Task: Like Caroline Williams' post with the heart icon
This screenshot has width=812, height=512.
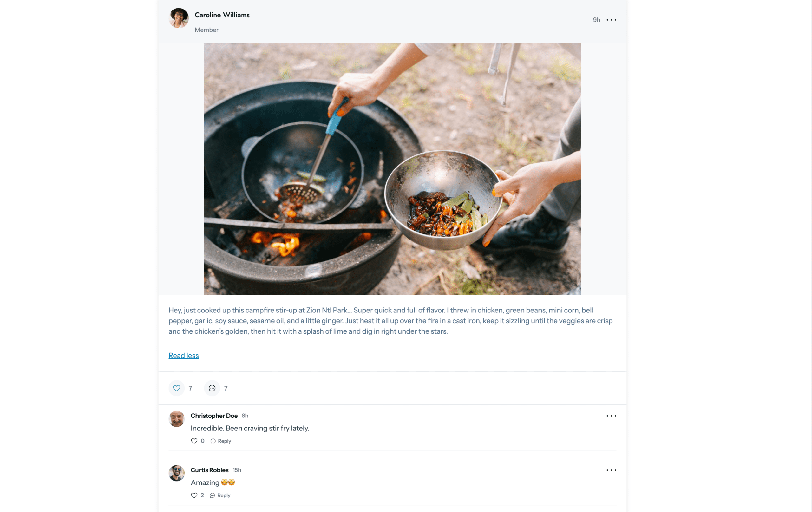Action: click(x=176, y=388)
